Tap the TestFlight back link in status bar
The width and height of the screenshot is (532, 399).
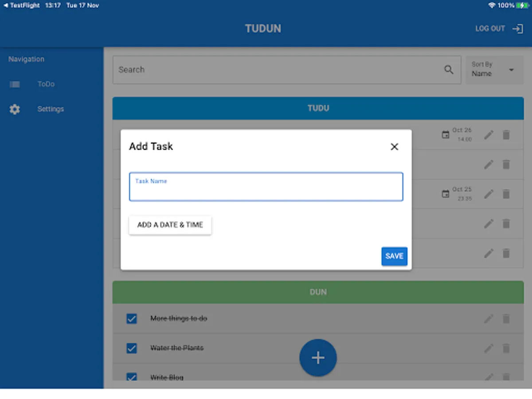(x=22, y=5)
